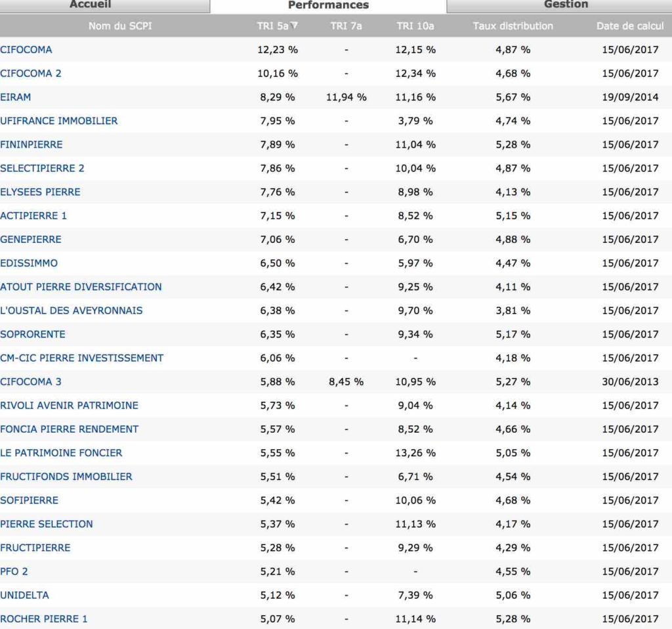Open the FRUCTIPIERRE link
The width and height of the screenshot is (672, 629).
click(35, 548)
